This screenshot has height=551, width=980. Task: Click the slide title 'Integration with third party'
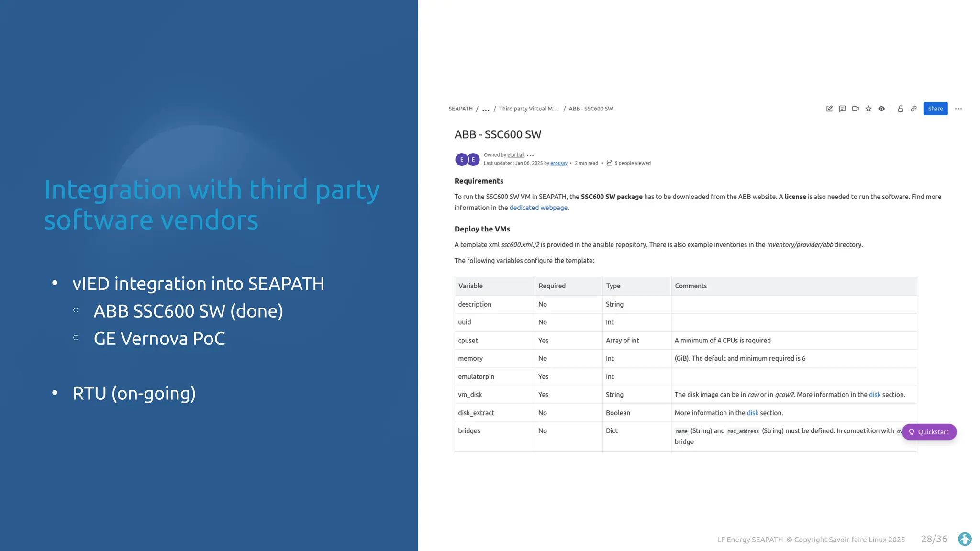(x=212, y=190)
